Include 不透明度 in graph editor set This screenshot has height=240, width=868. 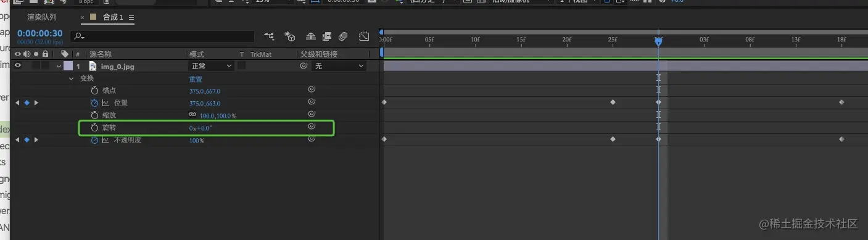tap(105, 140)
